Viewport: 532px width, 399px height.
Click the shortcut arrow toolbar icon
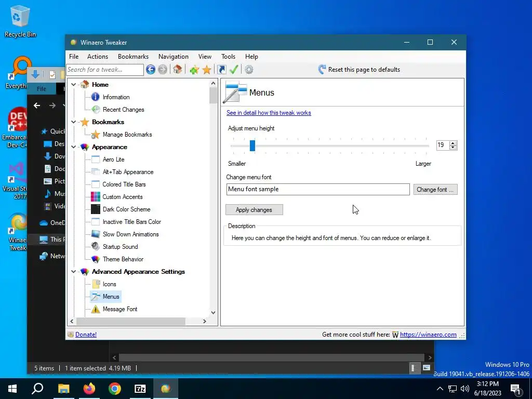click(x=221, y=70)
